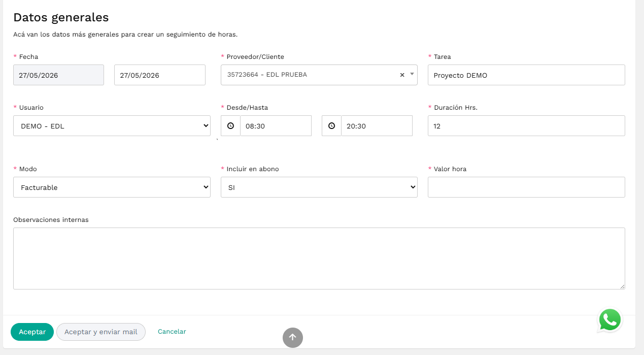Click the Aceptar button
Screen dimensions: 644x355
coord(32,332)
